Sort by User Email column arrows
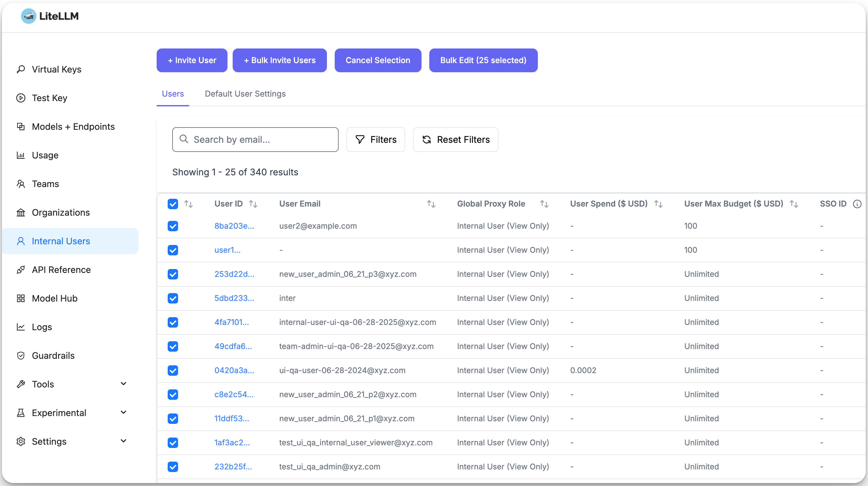868x486 pixels. [431, 204]
